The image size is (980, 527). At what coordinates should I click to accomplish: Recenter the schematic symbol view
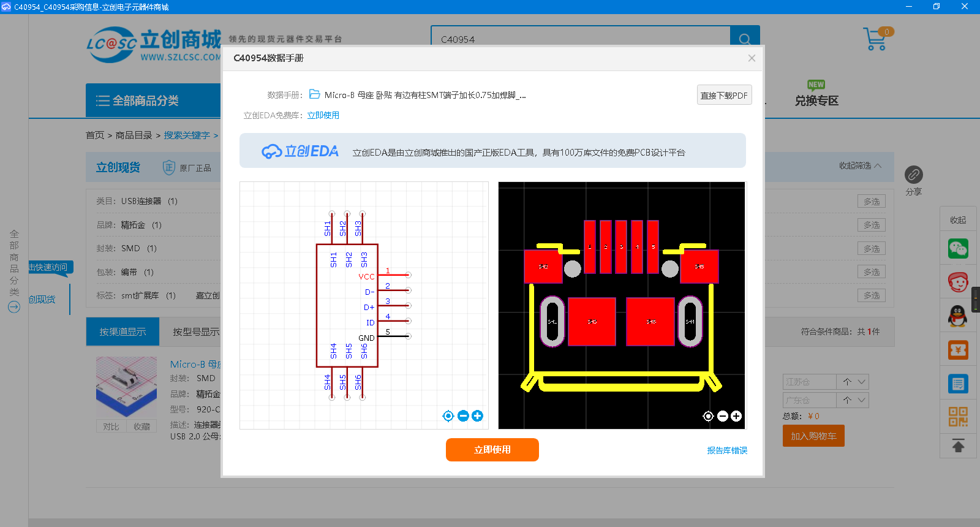click(448, 416)
